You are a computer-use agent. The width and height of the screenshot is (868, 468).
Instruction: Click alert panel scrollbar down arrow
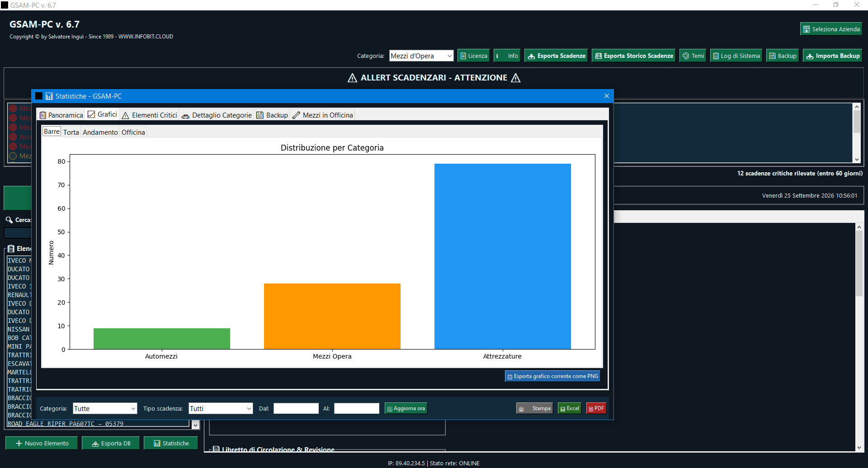[857, 159]
